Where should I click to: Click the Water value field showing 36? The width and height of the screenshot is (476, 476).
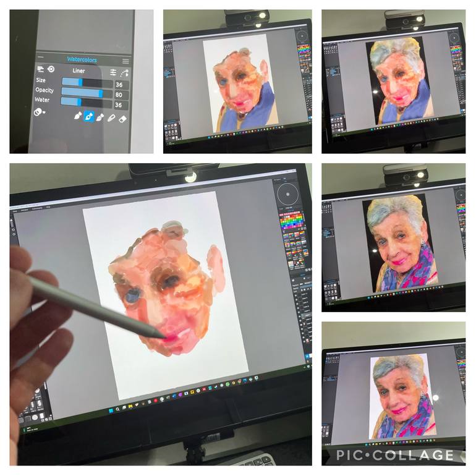click(x=121, y=105)
